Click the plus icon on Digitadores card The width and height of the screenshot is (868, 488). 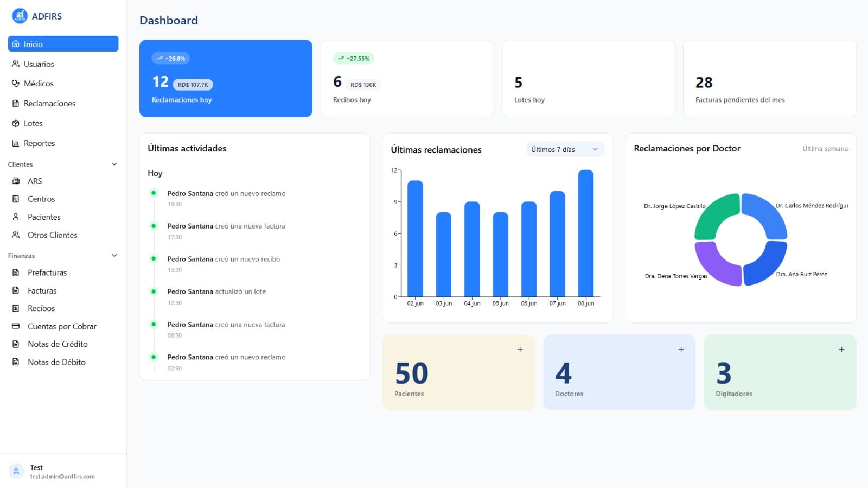pos(841,350)
